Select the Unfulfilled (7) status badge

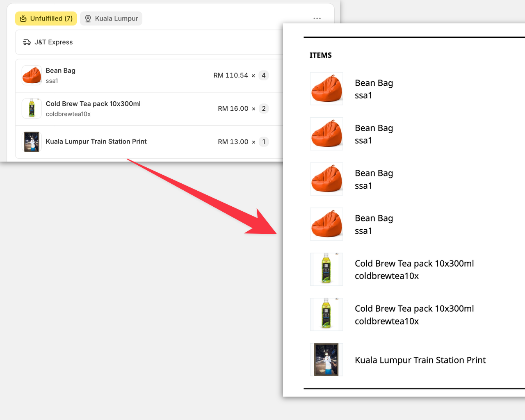click(x=46, y=18)
